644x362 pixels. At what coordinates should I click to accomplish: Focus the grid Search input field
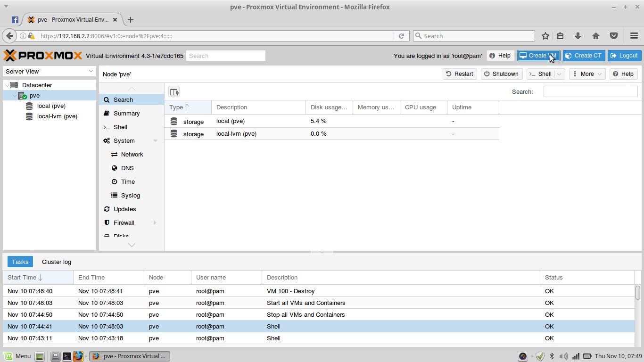point(590,91)
